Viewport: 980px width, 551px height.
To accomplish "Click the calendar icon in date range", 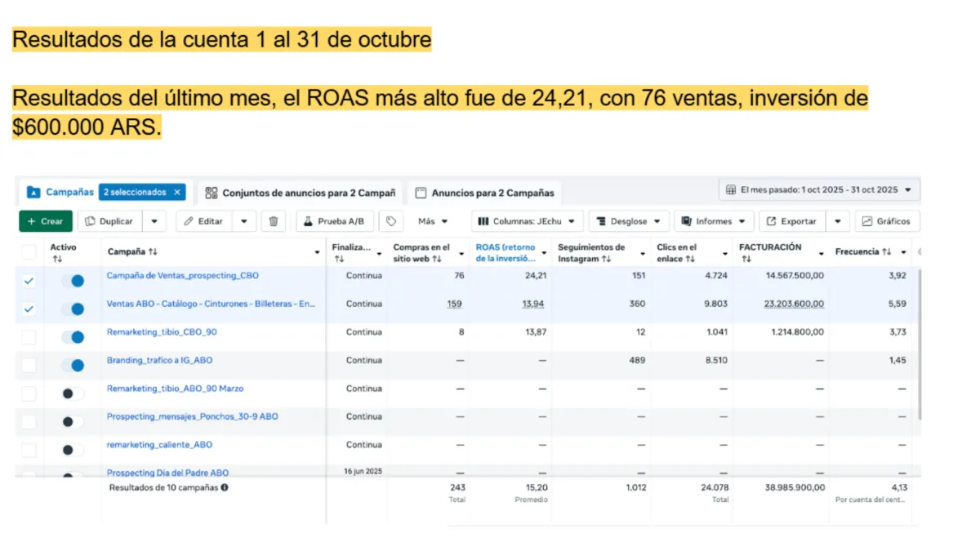I will [731, 190].
